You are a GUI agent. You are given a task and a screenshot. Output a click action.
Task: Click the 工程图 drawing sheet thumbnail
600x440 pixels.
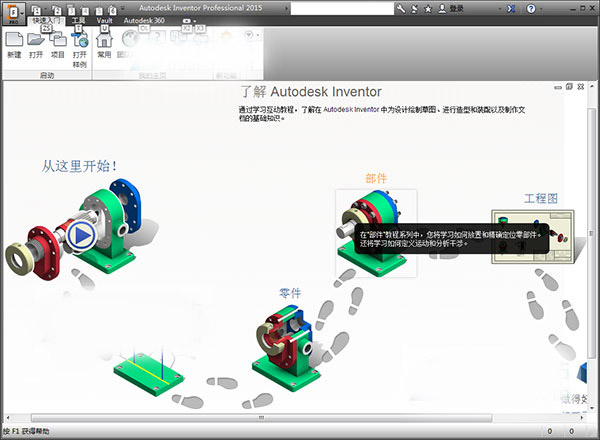point(533,236)
